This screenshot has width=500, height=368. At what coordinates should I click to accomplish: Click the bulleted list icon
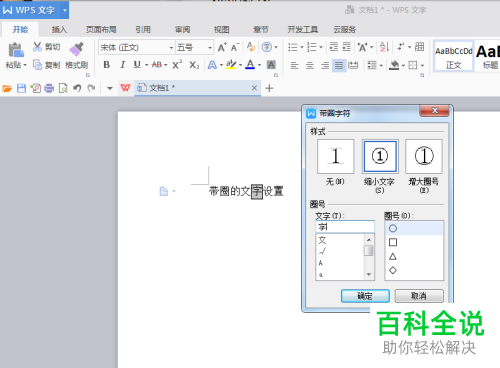click(x=293, y=47)
